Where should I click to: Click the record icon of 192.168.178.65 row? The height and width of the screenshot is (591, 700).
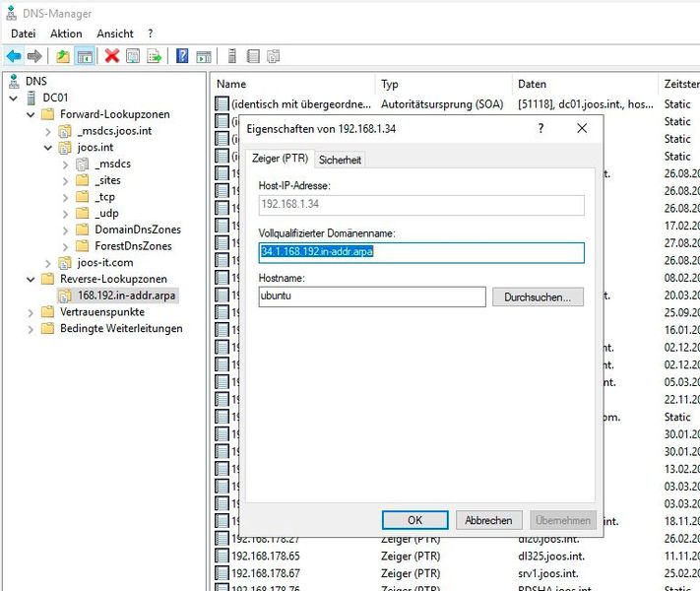222,556
